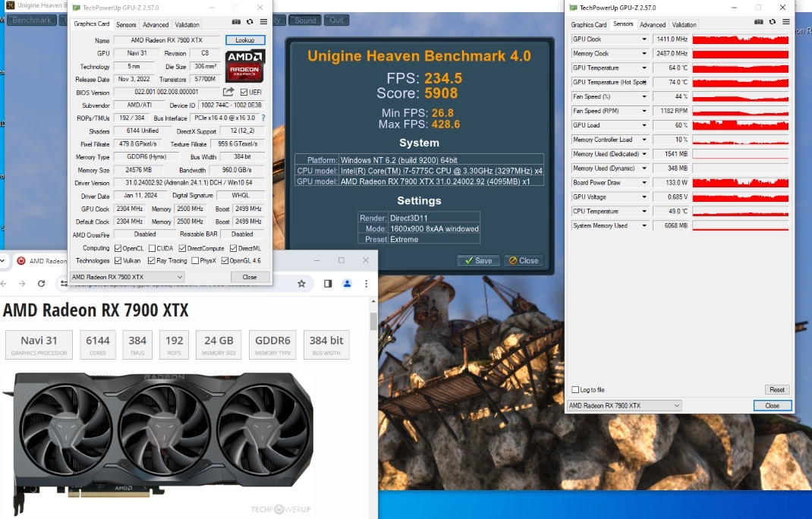Save the Heaven benchmark result
This screenshot has height=519, width=812.
479,260
